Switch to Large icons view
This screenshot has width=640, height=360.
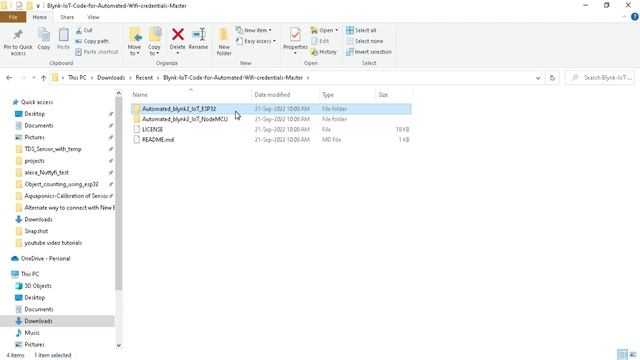[633, 355]
